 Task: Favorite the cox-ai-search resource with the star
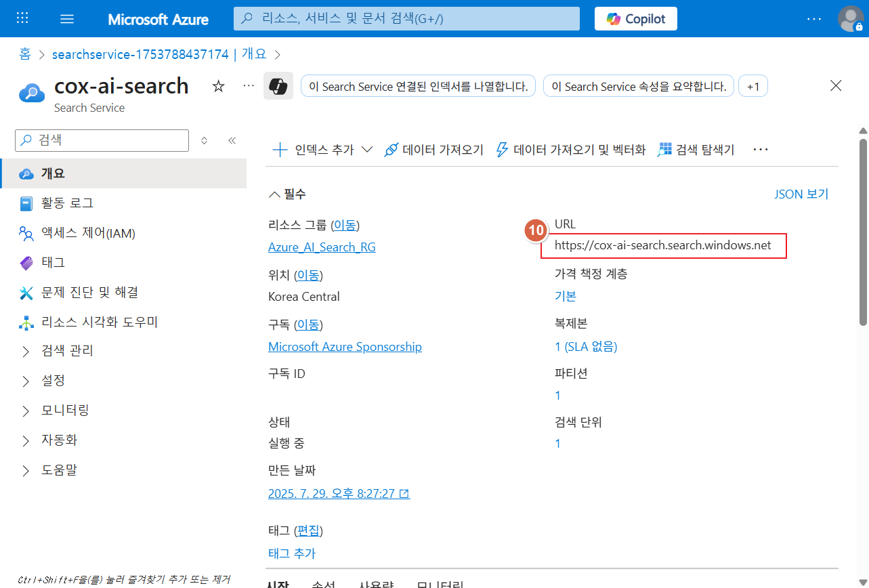(x=218, y=86)
